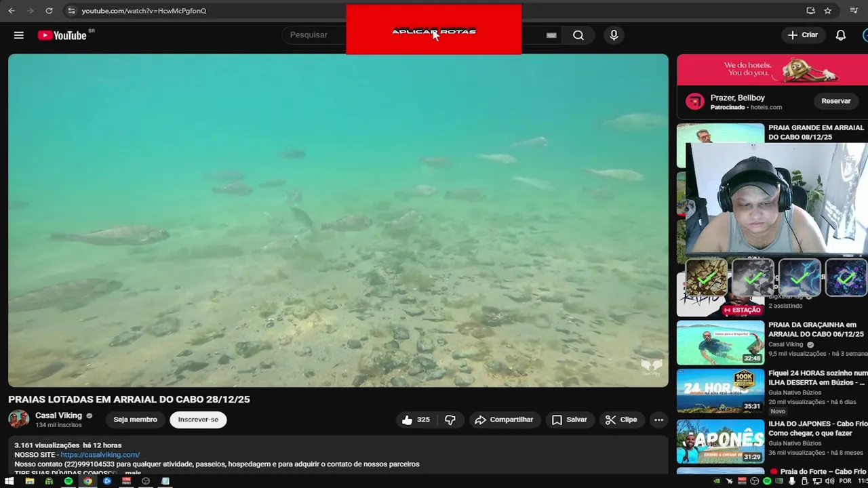Like the video with thumbs up
The image size is (868, 488).
(x=415, y=420)
